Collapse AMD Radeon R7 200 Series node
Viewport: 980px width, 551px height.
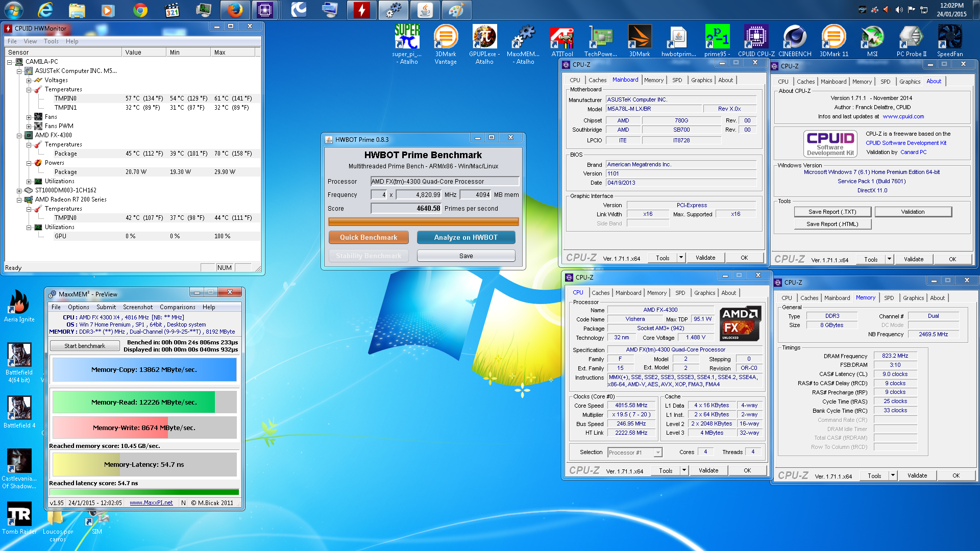click(19, 199)
